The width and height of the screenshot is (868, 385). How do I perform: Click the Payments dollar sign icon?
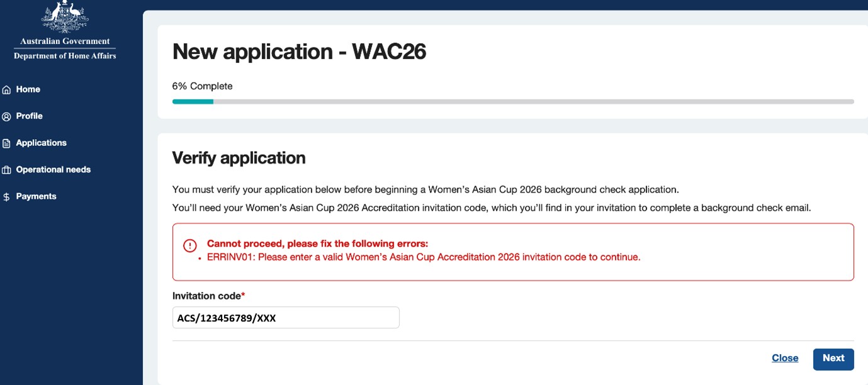pyautogui.click(x=6, y=197)
